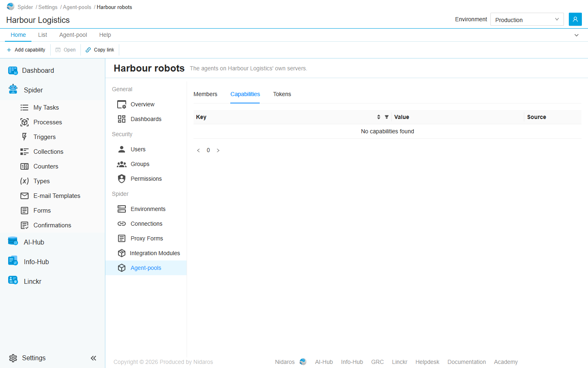Click the user profile icon button
The height and width of the screenshot is (368, 588).
[575, 19]
